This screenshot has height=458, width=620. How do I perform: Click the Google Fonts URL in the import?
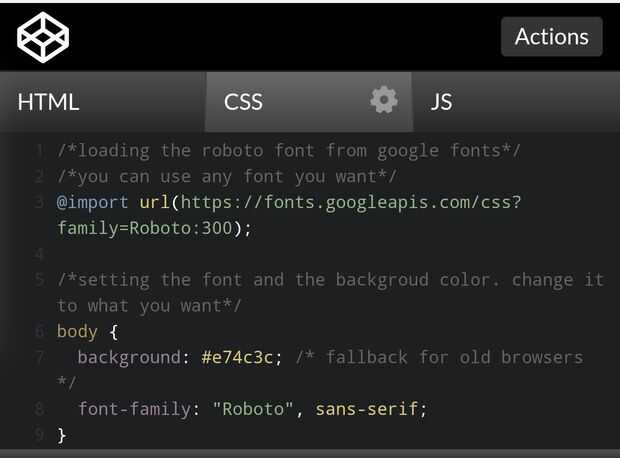(350, 202)
